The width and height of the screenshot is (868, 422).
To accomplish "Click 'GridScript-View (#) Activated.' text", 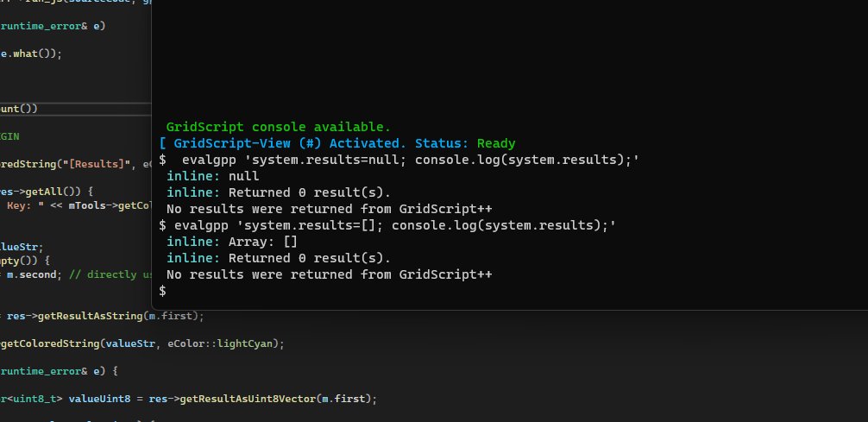I will [290, 143].
